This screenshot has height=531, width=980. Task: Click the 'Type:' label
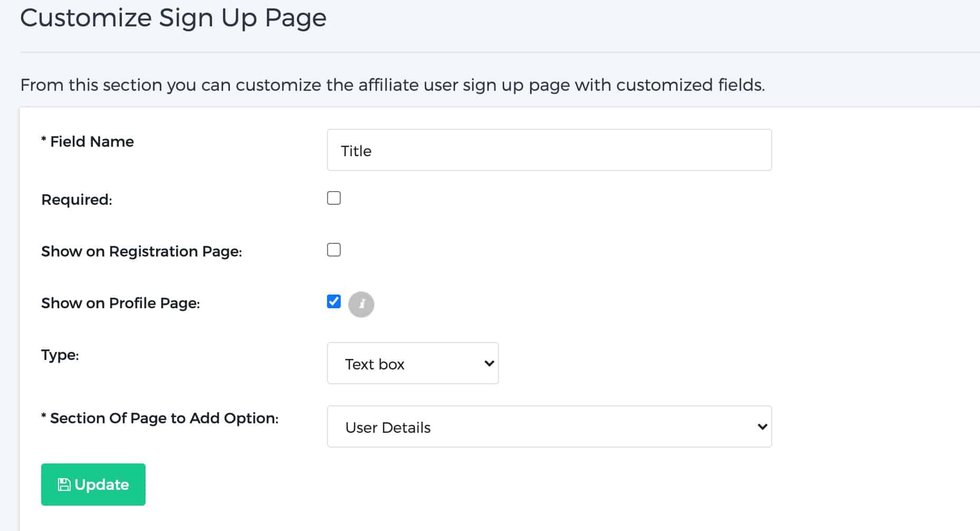[x=60, y=355]
